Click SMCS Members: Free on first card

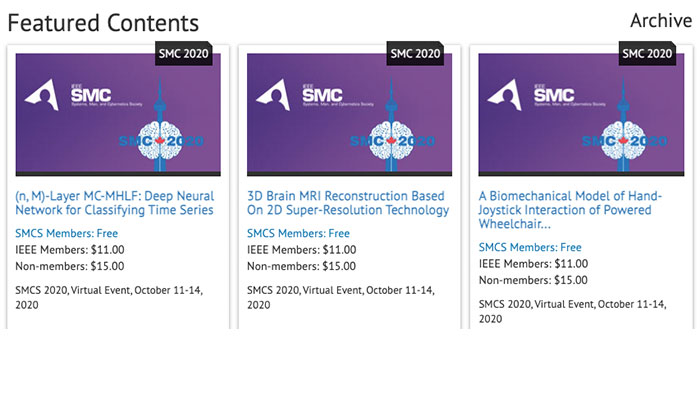[67, 233]
